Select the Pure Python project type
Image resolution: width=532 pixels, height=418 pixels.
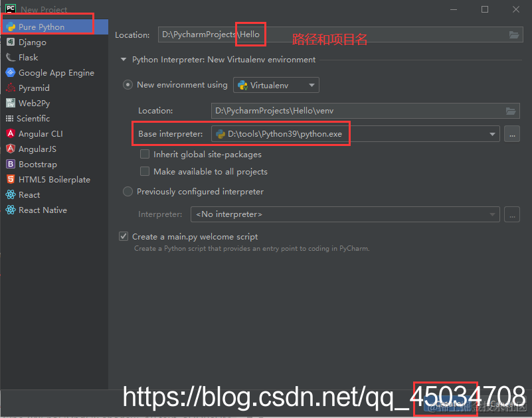[54, 27]
